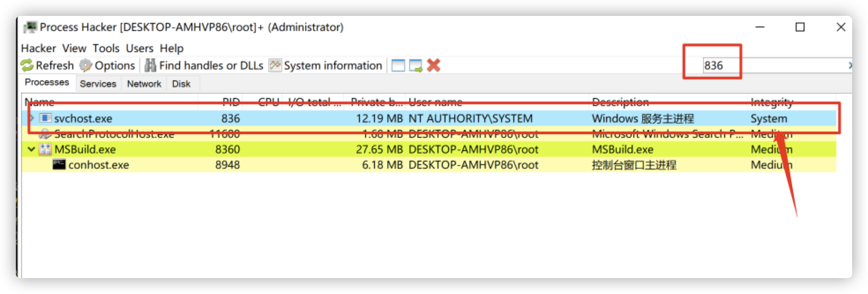
Task: Click the MSBuild.exe process icon
Action: [45, 149]
